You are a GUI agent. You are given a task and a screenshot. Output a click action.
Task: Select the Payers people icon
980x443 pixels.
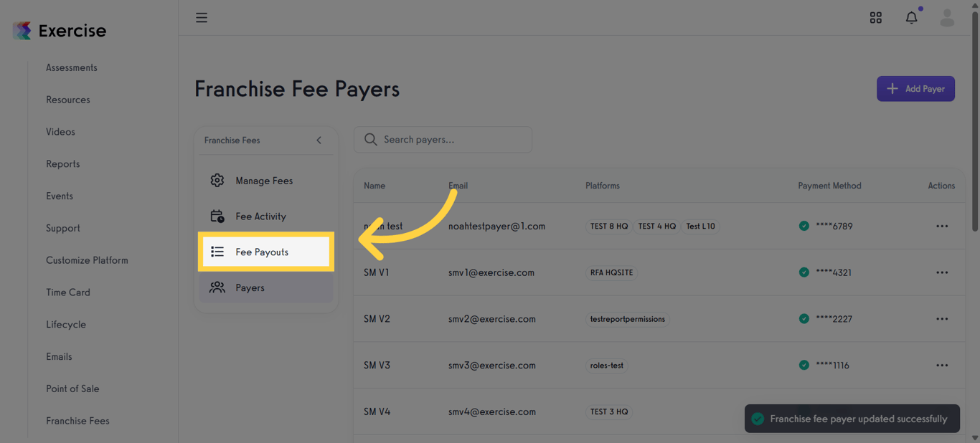pos(217,287)
